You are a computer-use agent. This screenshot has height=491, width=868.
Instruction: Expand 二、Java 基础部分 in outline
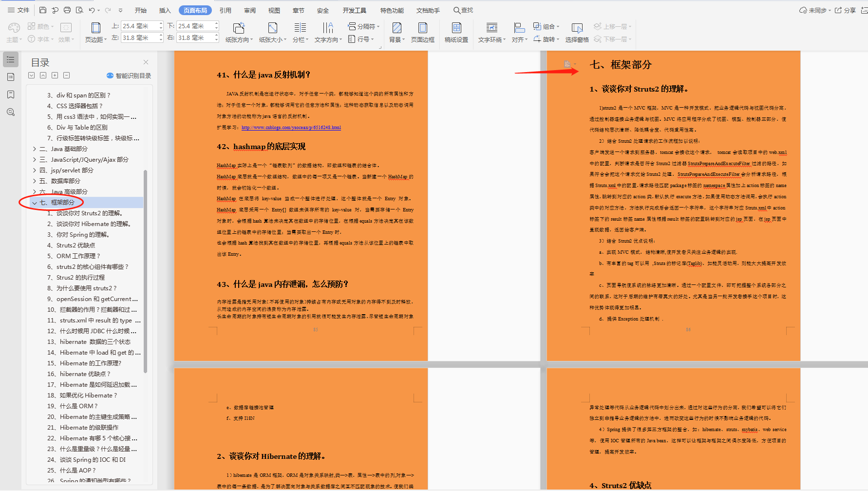35,149
